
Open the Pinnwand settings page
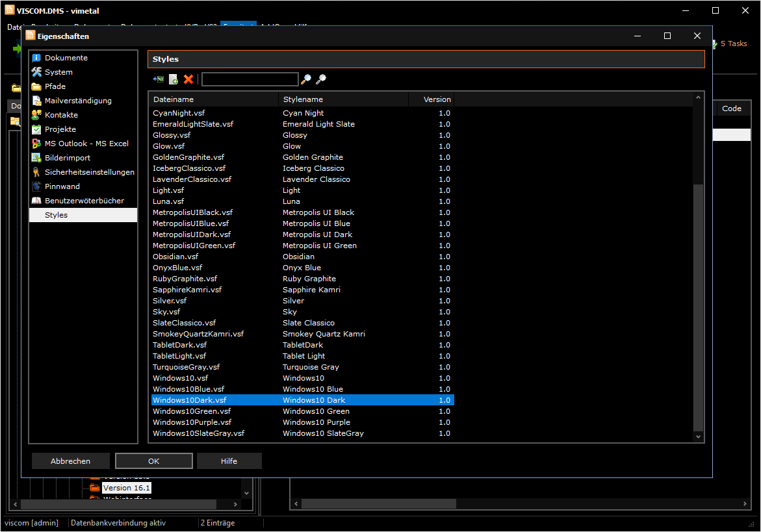[83, 186]
